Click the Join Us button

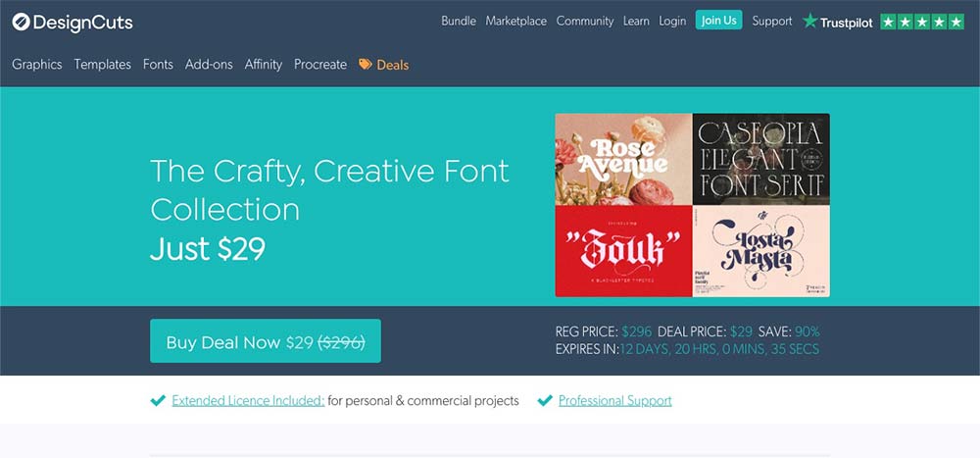[718, 20]
